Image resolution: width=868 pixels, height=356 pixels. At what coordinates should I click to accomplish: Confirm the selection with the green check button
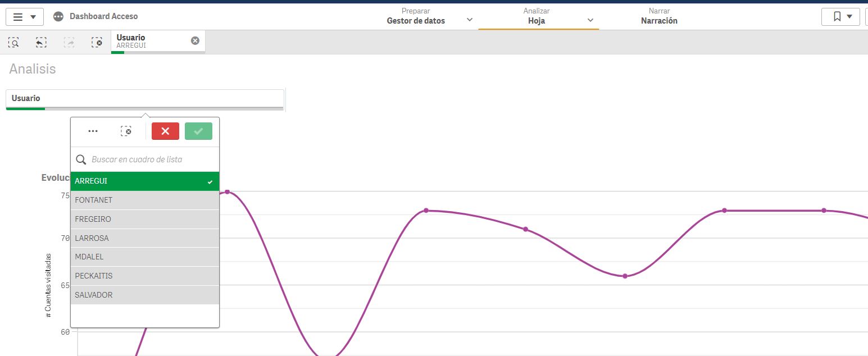coord(198,131)
